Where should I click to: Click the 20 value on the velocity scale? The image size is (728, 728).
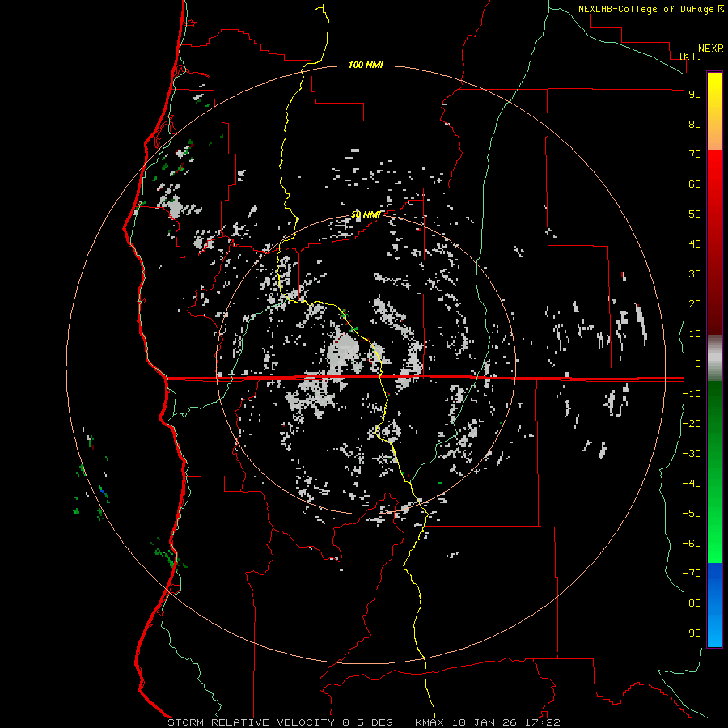(x=695, y=303)
